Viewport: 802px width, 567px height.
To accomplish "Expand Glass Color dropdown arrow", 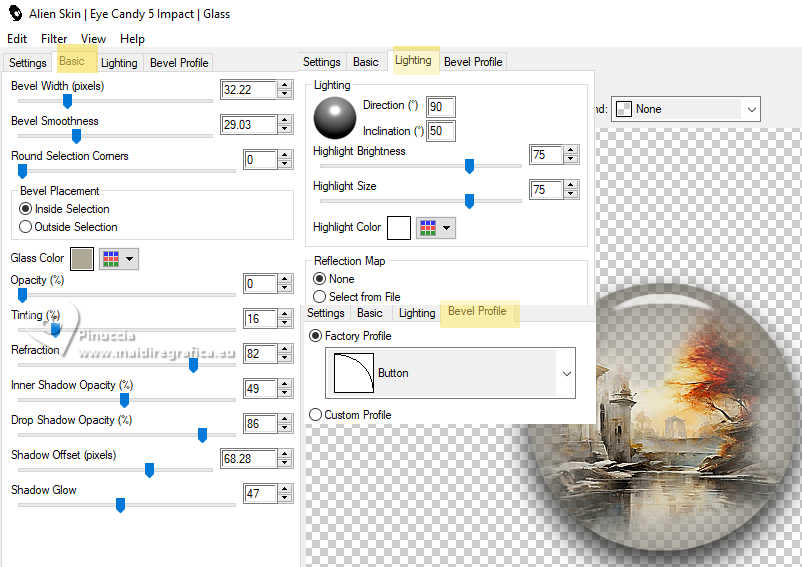I will tap(129, 259).
